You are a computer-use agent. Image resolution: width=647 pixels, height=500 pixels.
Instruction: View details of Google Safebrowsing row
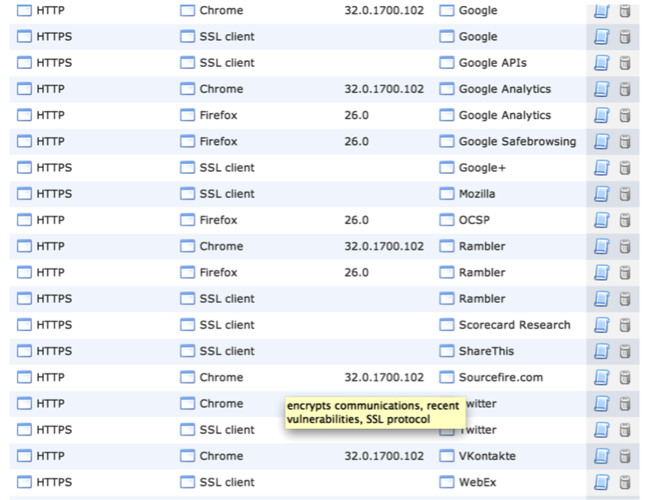point(602,142)
